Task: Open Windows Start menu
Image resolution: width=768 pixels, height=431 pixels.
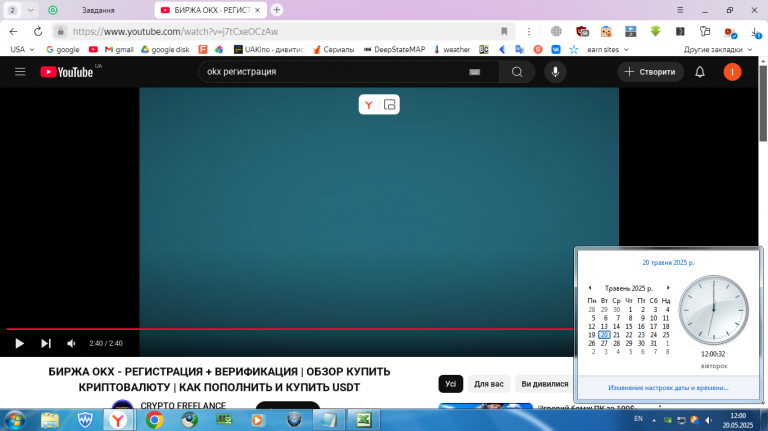Action: (15, 420)
